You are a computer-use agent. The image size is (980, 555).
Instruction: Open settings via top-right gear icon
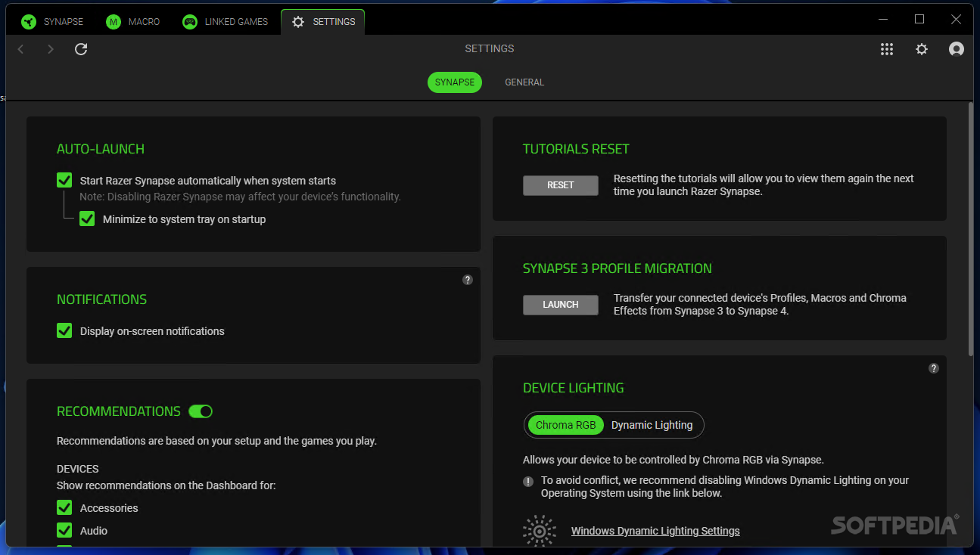coord(922,49)
